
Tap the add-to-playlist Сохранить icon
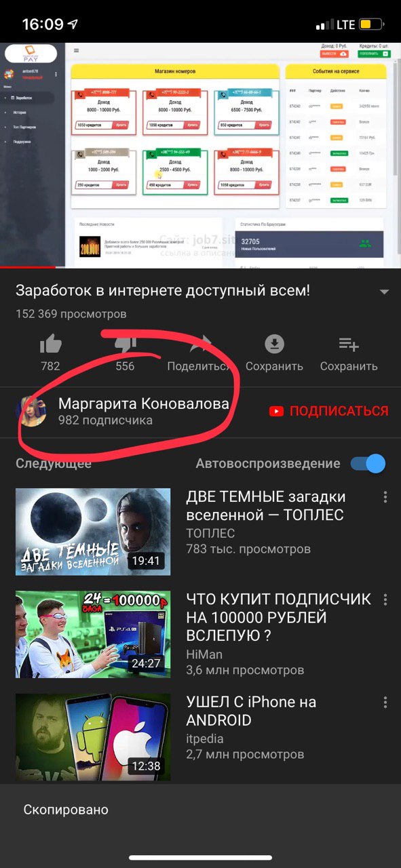pos(349,344)
